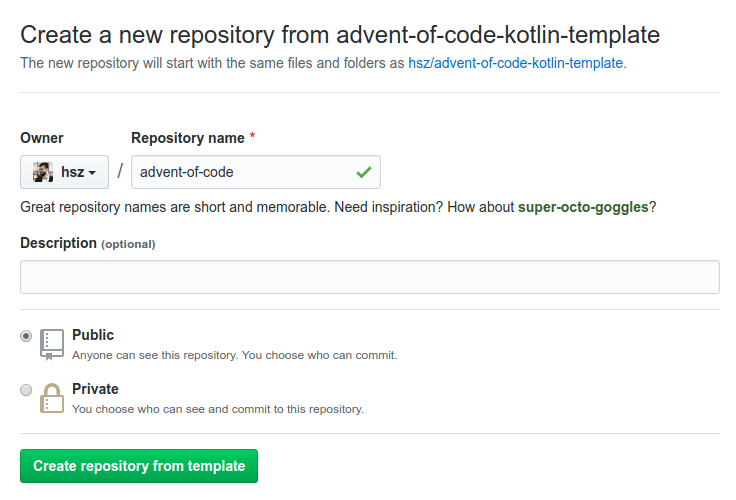Screen dimensions: 736x500
Task: Click the red required asterisk
Action: (x=252, y=136)
